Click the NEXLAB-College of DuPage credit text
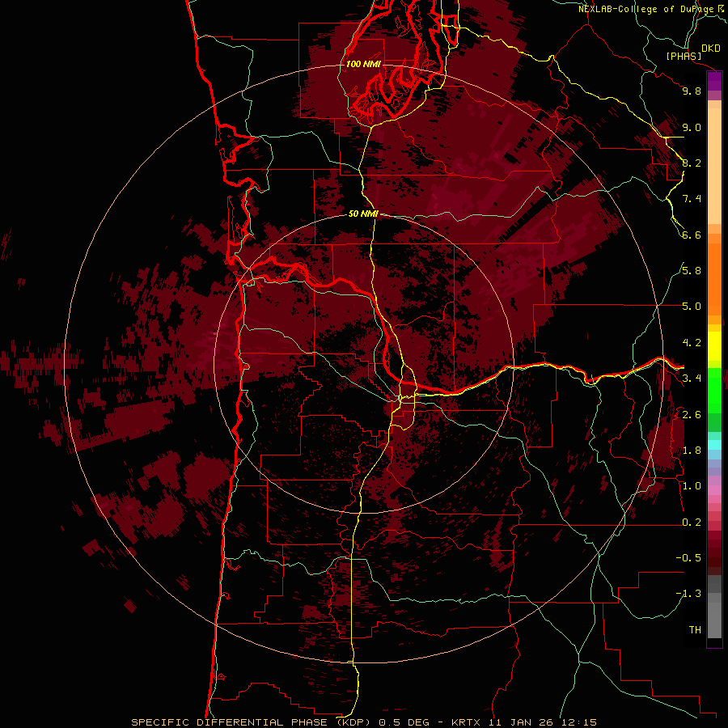The image size is (728, 728). click(x=647, y=9)
